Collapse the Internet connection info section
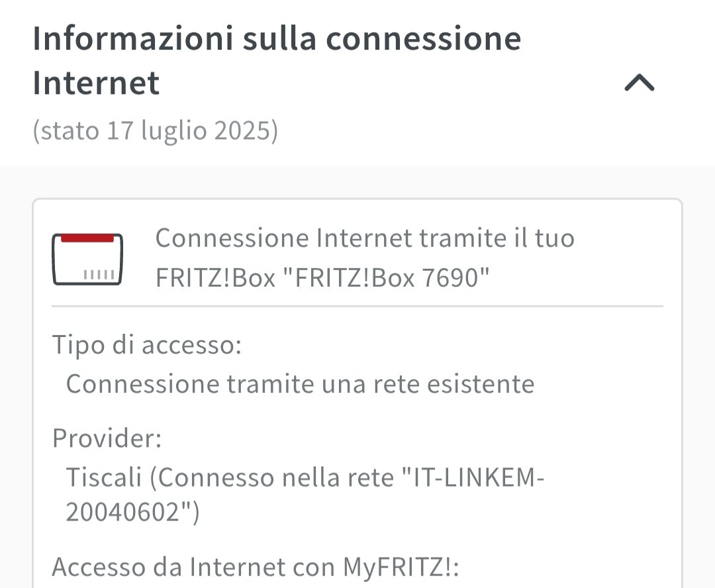 [x=640, y=83]
